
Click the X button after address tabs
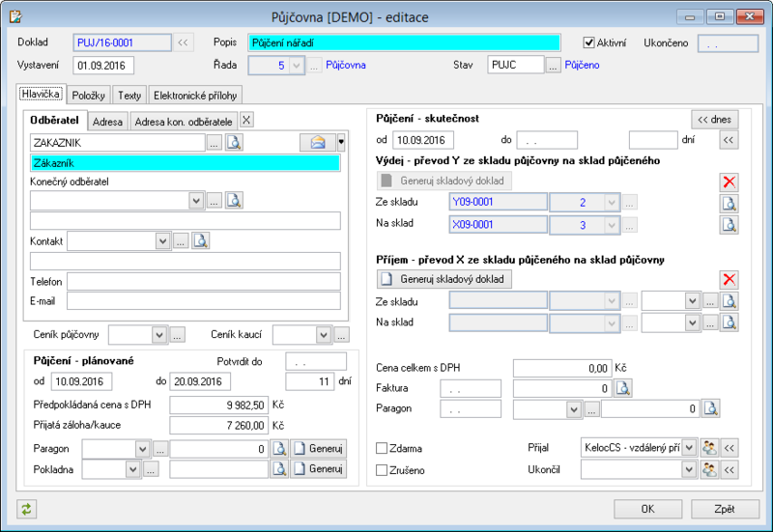[246, 120]
